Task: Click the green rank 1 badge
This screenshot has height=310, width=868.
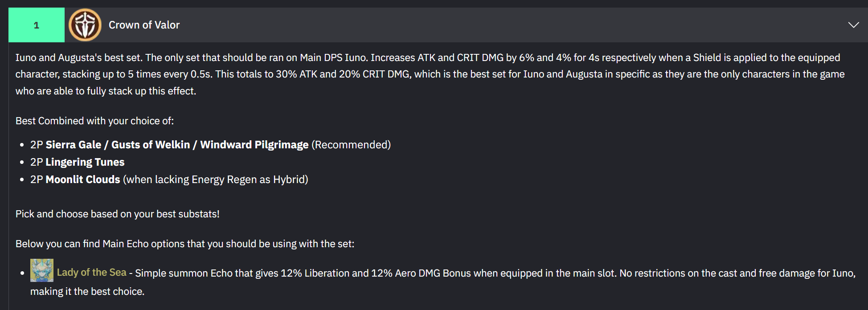Action: [37, 25]
